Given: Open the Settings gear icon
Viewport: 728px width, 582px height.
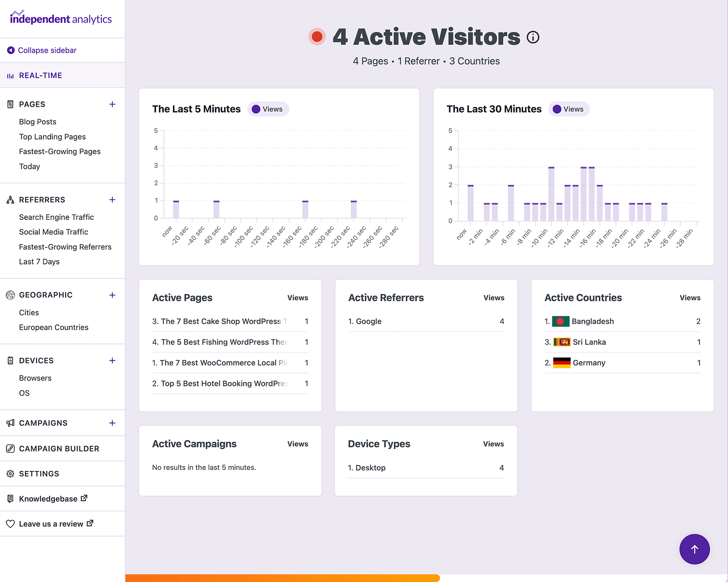Looking at the screenshot, I should pyautogui.click(x=10, y=474).
